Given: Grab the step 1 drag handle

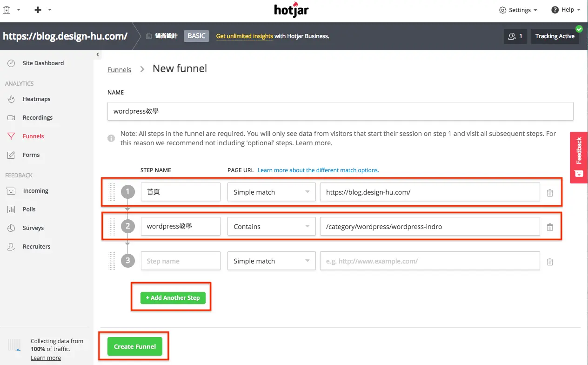Looking at the screenshot, I should [112, 192].
